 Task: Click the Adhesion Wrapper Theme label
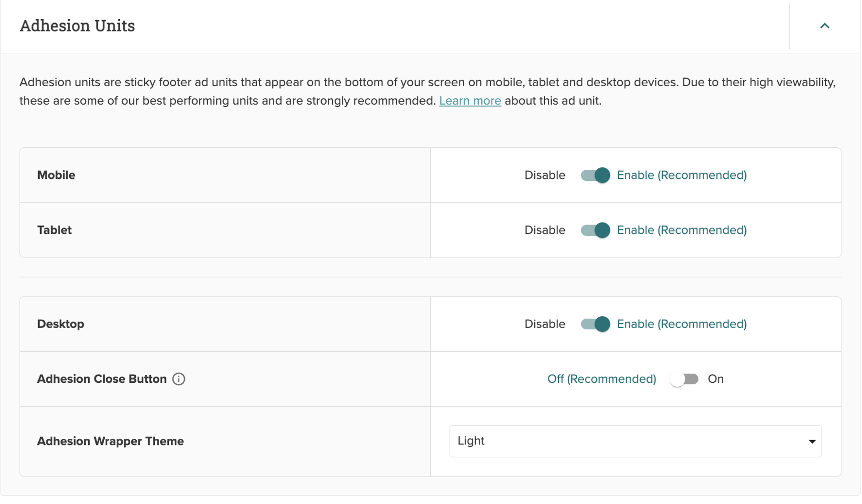click(110, 441)
